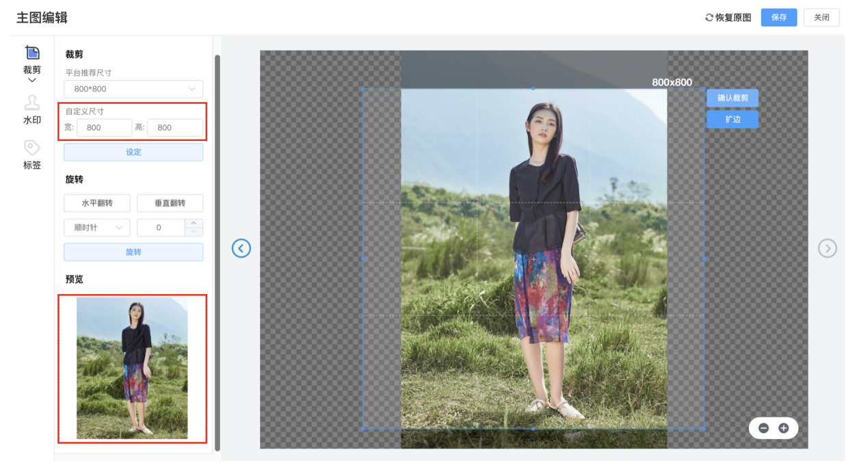Click the 预览 section heading
868x474 pixels.
point(74,279)
